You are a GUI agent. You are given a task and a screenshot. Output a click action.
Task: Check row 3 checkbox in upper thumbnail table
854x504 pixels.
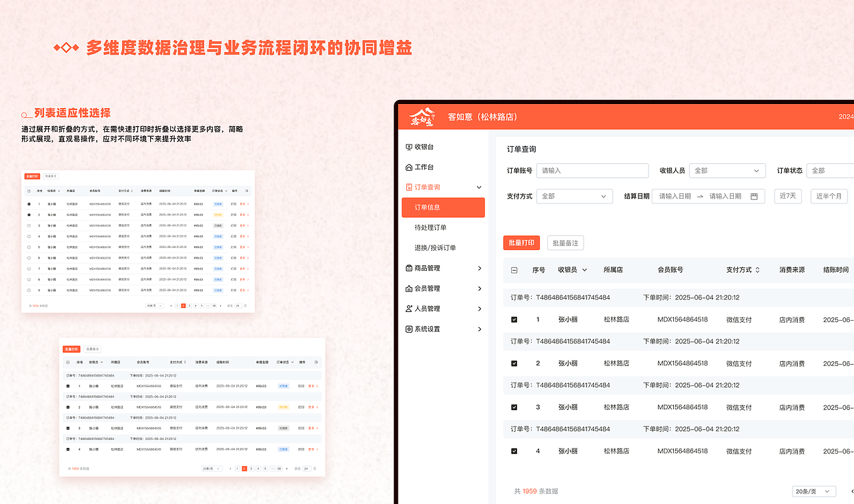pyautogui.click(x=29, y=225)
